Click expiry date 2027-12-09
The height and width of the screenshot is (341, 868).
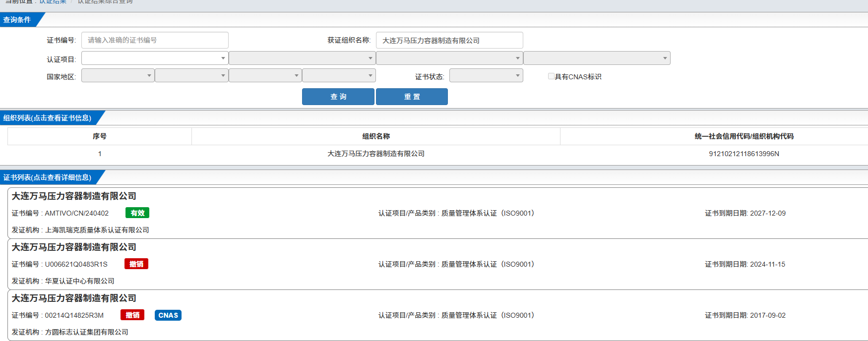(x=768, y=213)
